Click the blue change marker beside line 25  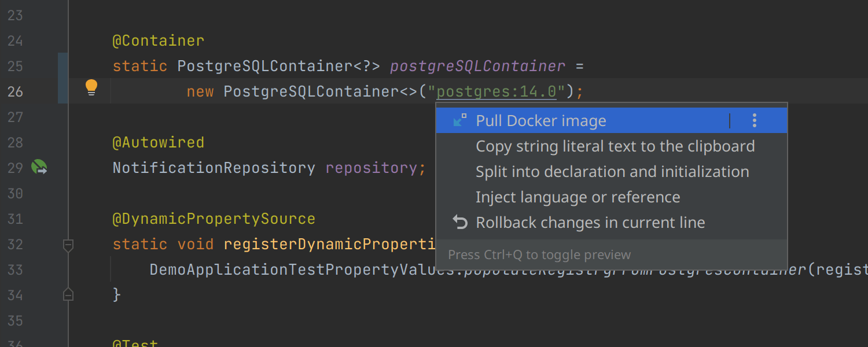click(x=63, y=66)
